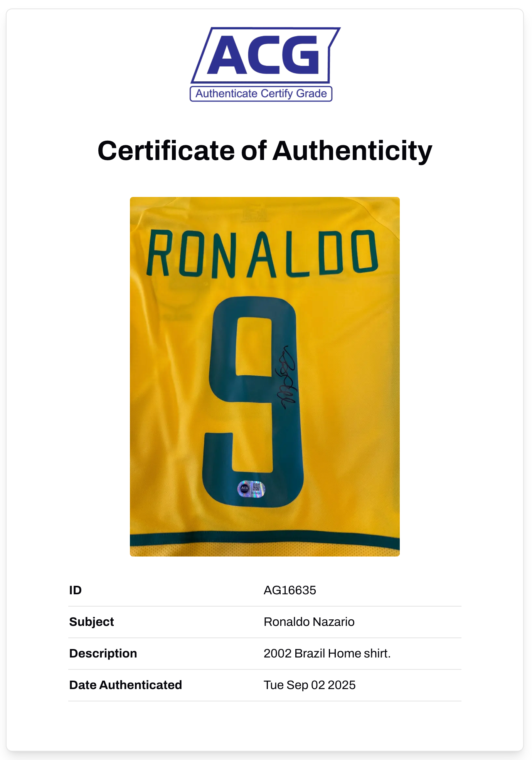Screen dimensions: 532x760
Task: Click the Authenticate Certify Grade tagline badge
Action: (x=261, y=94)
